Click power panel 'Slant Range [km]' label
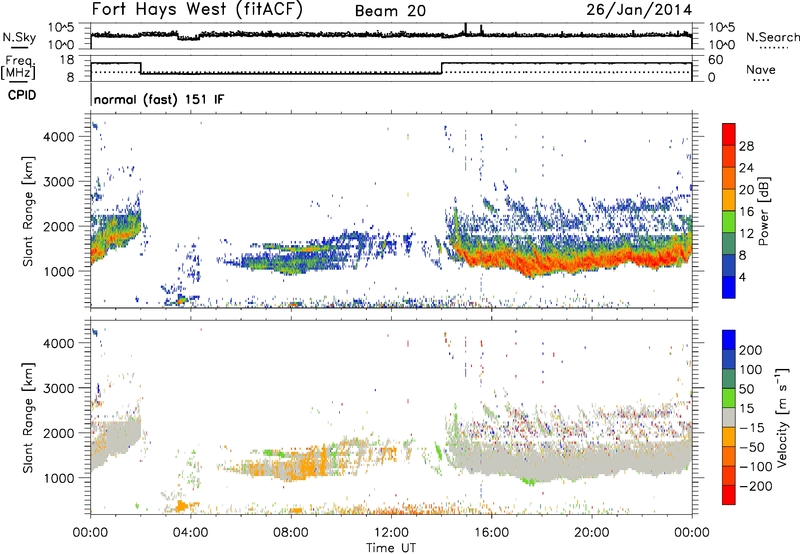Image resolution: width=800 pixels, height=554 pixels. coord(28,211)
